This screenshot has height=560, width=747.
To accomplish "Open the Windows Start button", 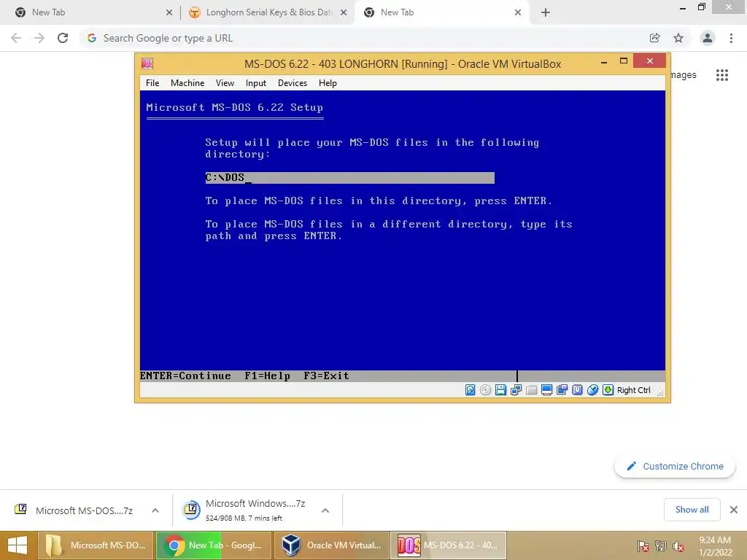I will coord(18,545).
